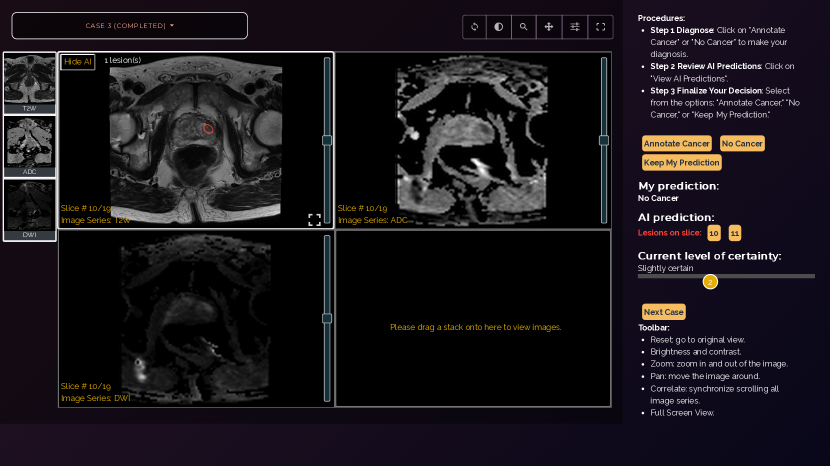This screenshot has width=830, height=466.
Task: Click the Correlate sync scrolling icon
Action: click(x=575, y=27)
